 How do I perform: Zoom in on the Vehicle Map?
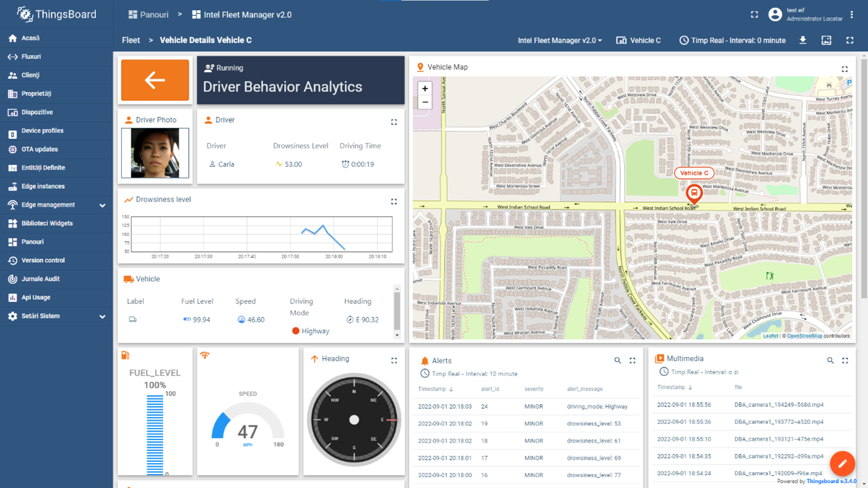click(x=425, y=89)
